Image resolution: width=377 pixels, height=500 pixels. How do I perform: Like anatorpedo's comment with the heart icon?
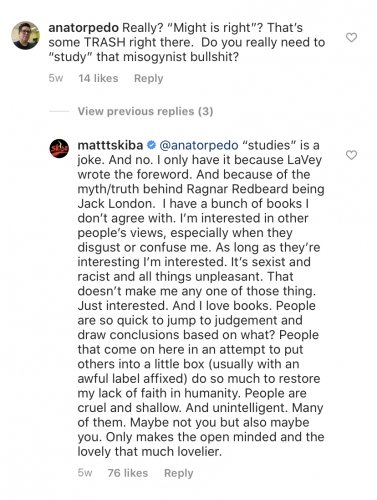click(x=351, y=38)
